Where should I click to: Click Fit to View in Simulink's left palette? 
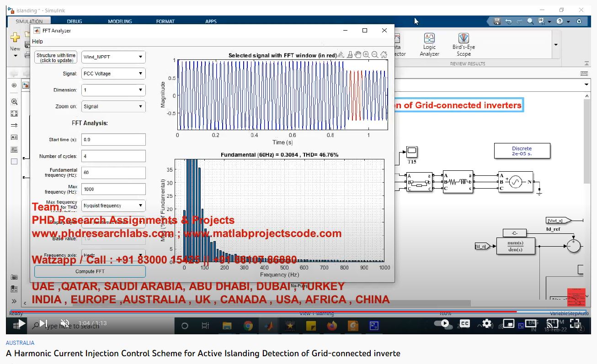pos(14,114)
